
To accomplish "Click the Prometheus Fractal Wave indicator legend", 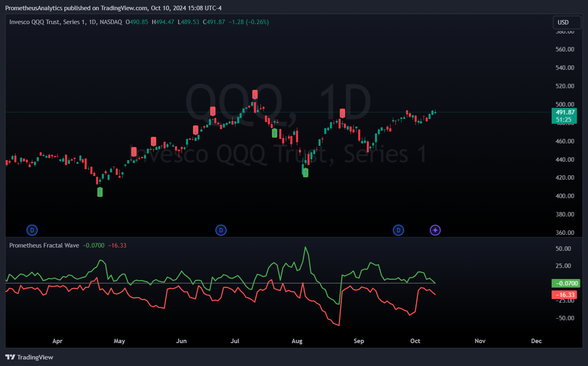I will click(x=44, y=245).
